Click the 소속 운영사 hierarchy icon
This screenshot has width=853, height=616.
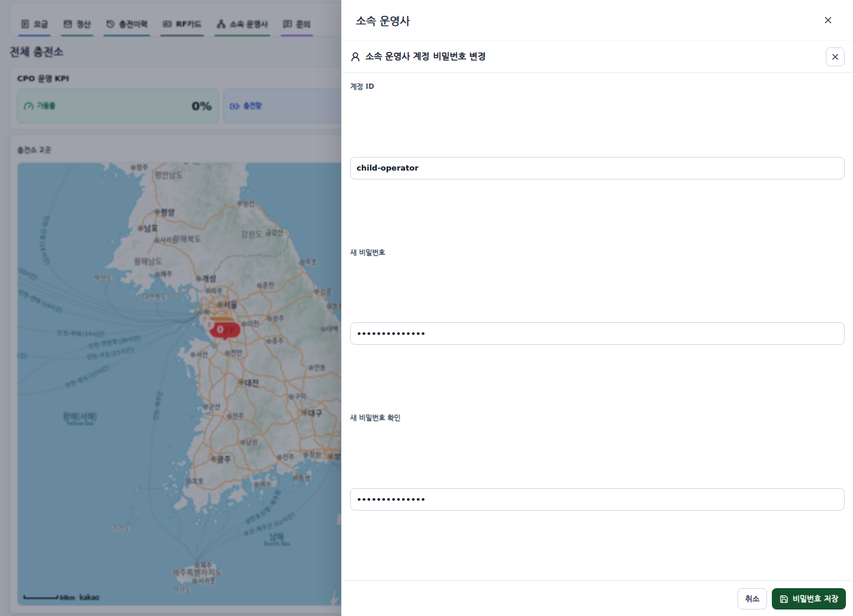pyautogui.click(x=221, y=24)
